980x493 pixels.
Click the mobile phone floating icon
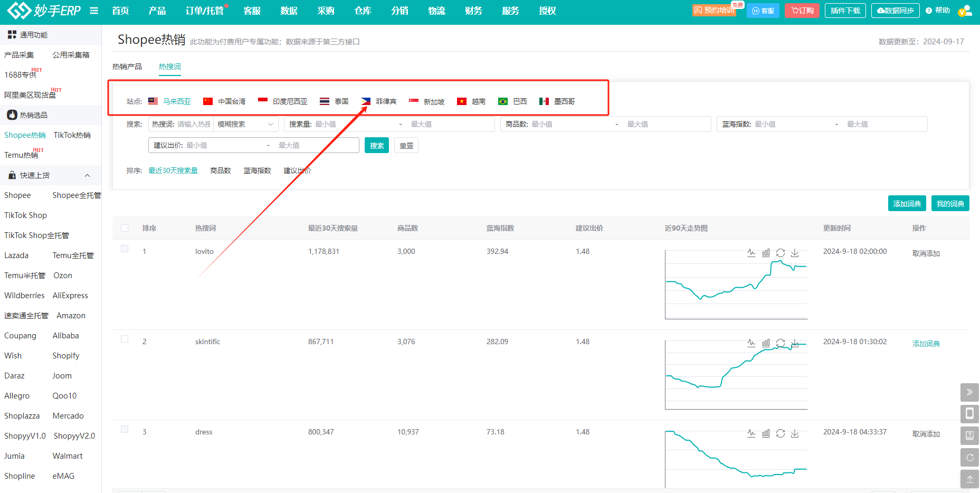click(x=969, y=414)
